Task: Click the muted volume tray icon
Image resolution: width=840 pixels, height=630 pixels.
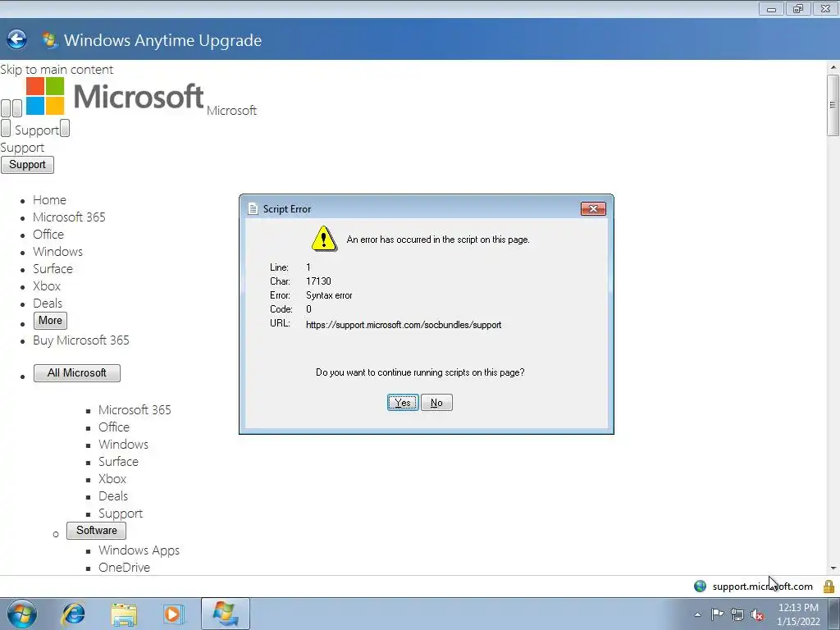Action: [757, 614]
